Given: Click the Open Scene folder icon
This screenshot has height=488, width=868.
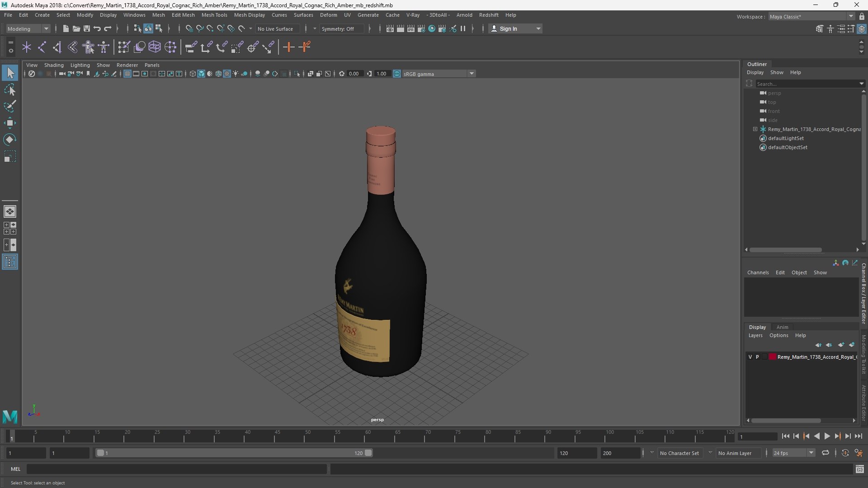Looking at the screenshot, I should click(76, 28).
